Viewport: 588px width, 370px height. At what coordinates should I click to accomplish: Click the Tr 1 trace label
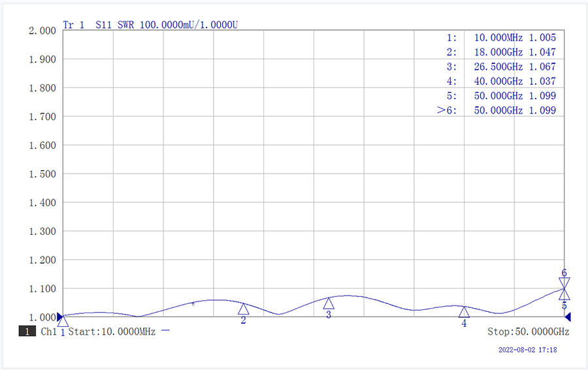[x=73, y=25]
